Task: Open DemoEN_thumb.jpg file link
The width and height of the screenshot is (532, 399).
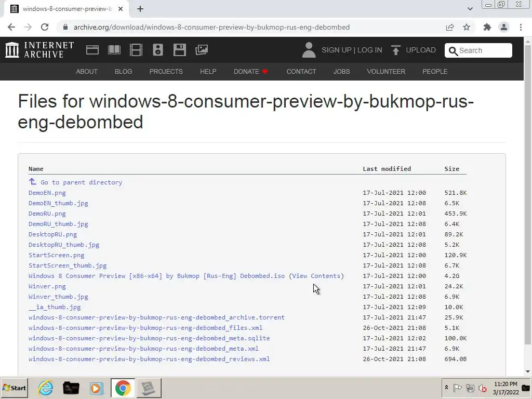Action: pyautogui.click(x=58, y=203)
